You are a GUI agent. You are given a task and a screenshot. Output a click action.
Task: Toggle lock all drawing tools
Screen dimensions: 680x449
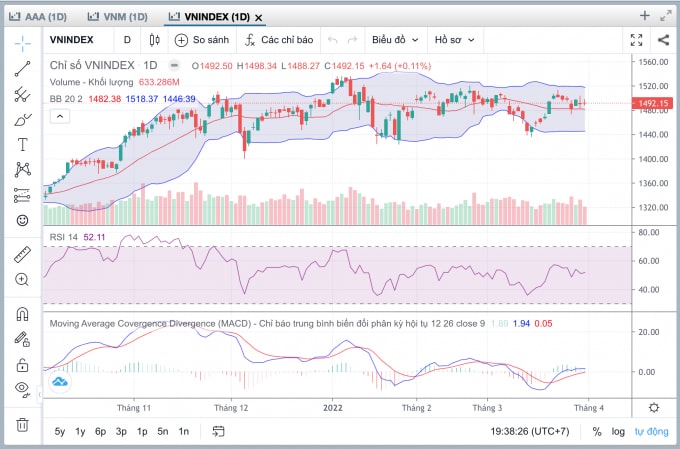pos(22,365)
